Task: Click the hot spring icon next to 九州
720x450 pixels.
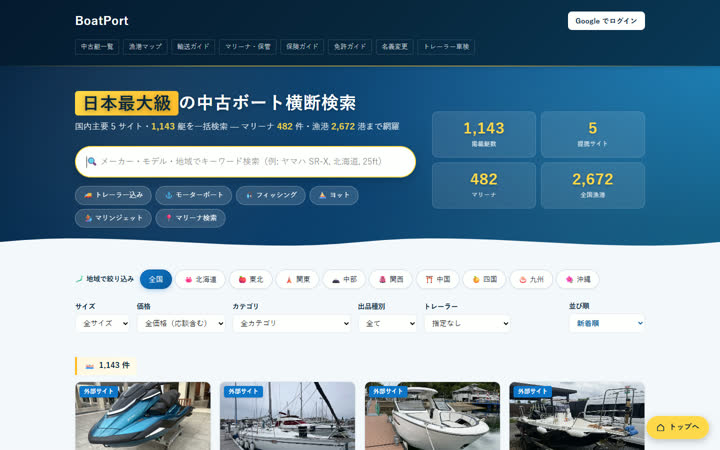Action: click(523, 279)
